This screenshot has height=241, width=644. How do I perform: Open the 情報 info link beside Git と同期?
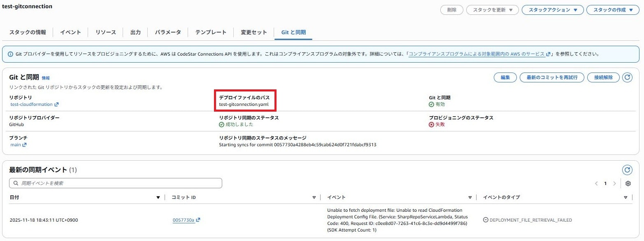(x=46, y=78)
